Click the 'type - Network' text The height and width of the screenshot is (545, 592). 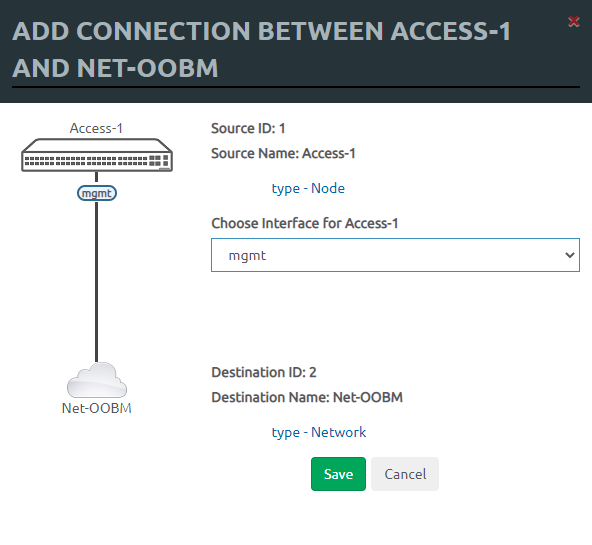pyautogui.click(x=319, y=432)
